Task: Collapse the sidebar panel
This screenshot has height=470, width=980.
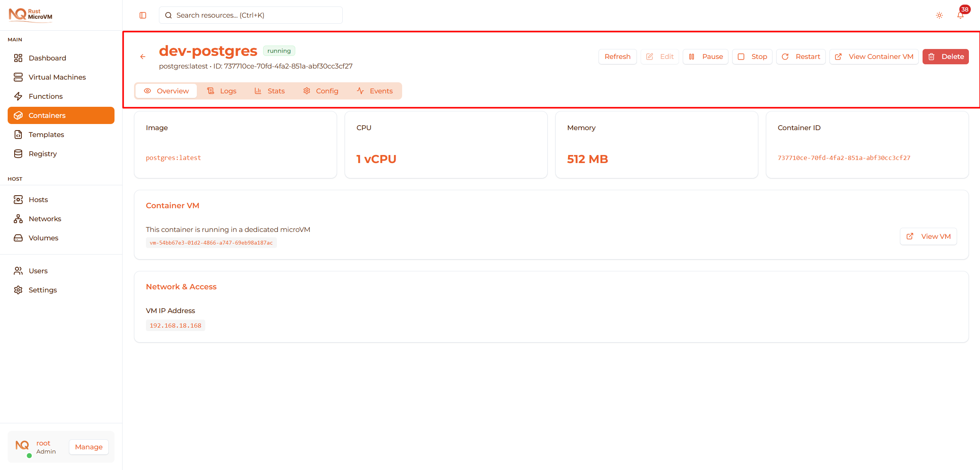Action: [143, 15]
